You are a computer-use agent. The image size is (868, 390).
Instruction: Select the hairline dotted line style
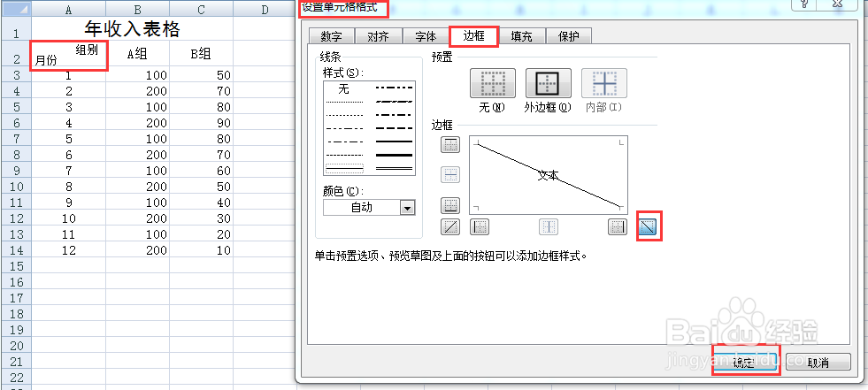(x=344, y=102)
